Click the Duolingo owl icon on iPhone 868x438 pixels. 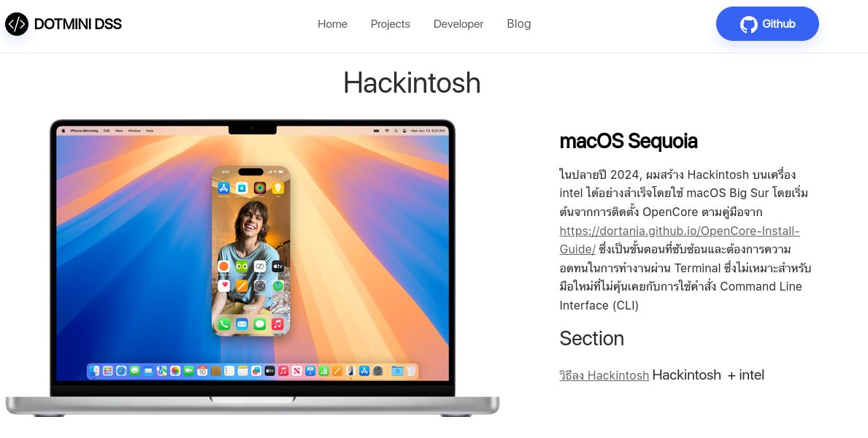[242, 267]
